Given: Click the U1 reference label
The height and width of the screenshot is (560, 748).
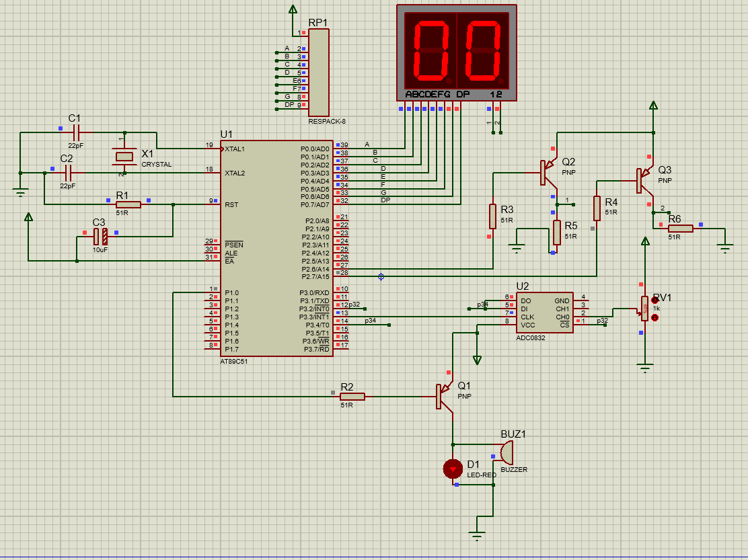Looking at the screenshot, I should click(x=227, y=134).
